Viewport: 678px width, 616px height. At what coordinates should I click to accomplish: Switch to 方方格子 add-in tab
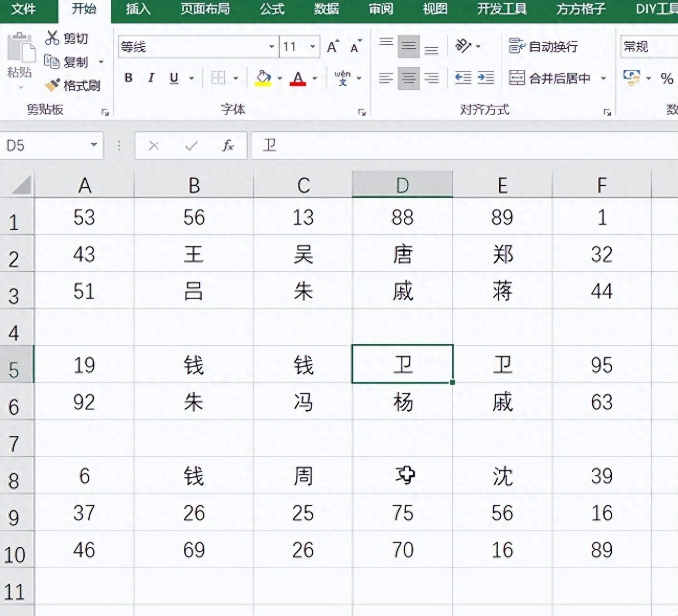pos(581,9)
